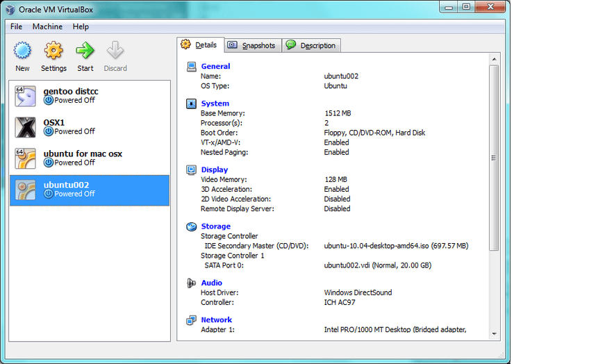Open the Machine menu
Image resolution: width=589 pixels, height=364 pixels.
pyautogui.click(x=47, y=26)
